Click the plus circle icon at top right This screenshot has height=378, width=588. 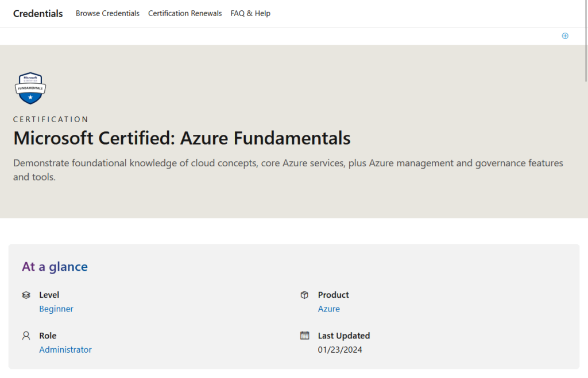click(x=565, y=36)
